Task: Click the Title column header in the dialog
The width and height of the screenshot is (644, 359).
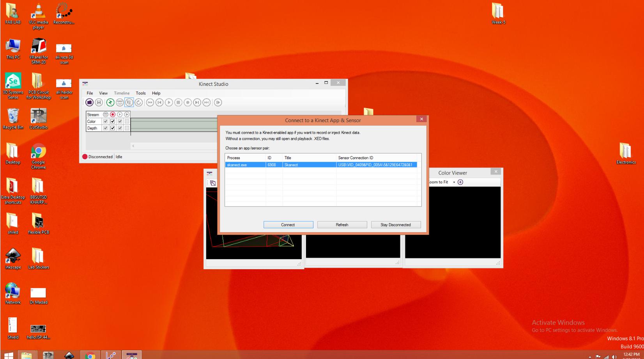Action: (x=310, y=158)
